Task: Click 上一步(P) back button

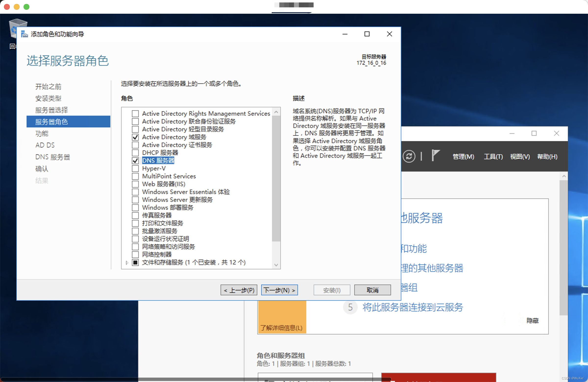Action: pyautogui.click(x=239, y=290)
